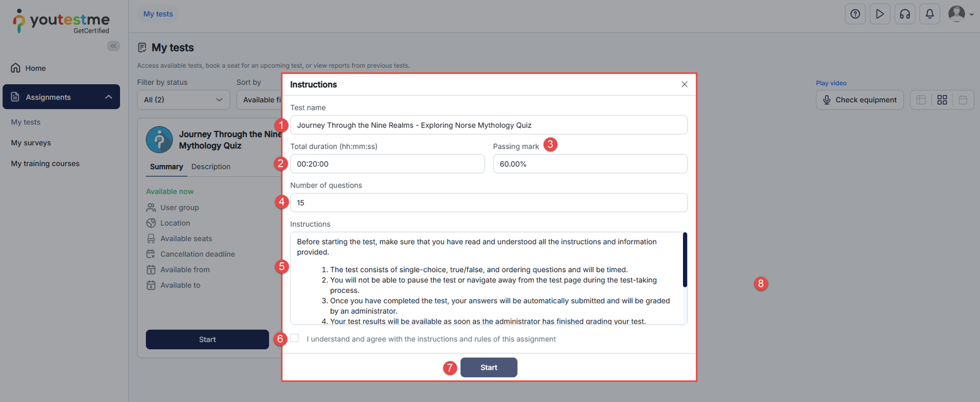Switch to calendar view icon

coord(963,100)
